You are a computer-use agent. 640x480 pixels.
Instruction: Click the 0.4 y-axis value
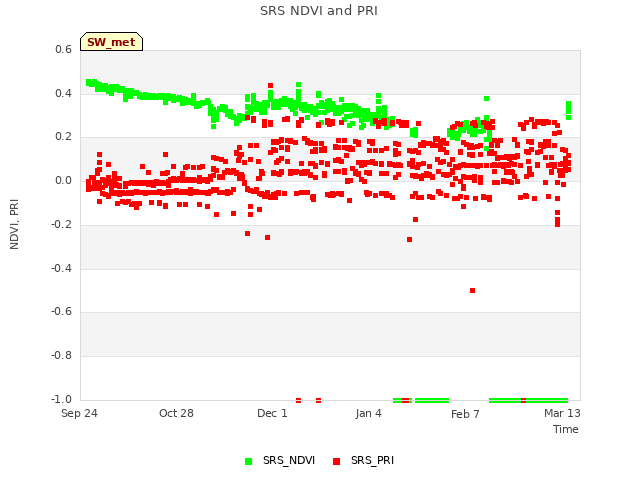[63, 93]
